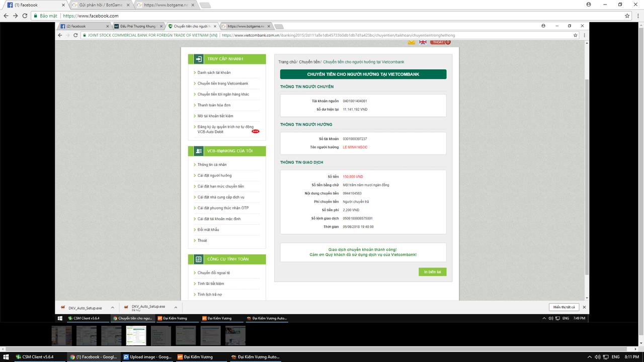Click the Công cụ tính toán calculator icon
The image size is (644, 362).
pyautogui.click(x=199, y=259)
